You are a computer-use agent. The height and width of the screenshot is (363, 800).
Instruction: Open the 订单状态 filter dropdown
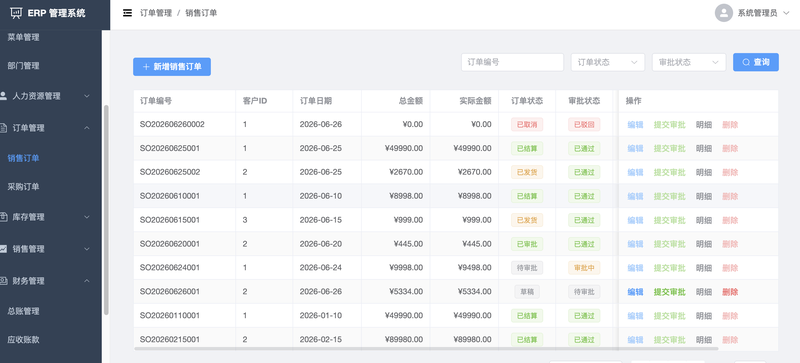608,62
